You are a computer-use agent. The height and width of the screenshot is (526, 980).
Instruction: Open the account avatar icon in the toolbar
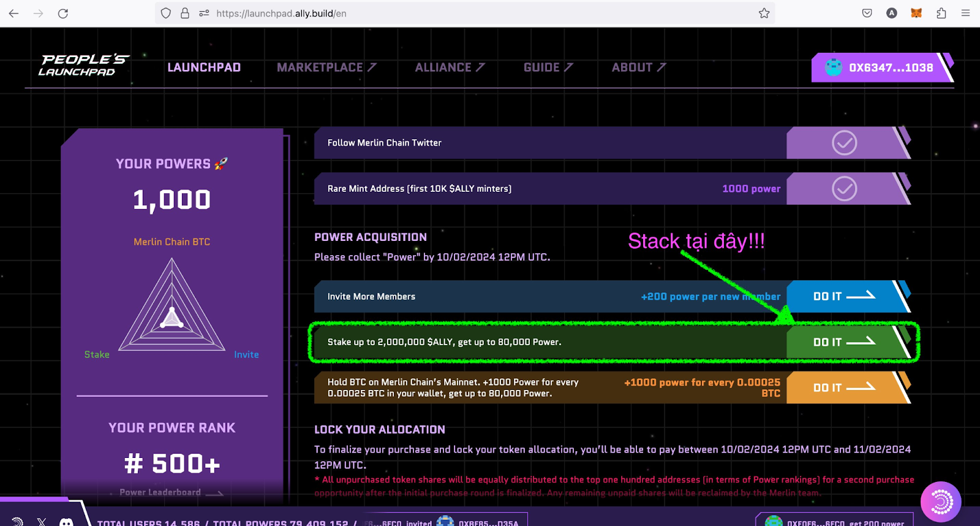pos(892,13)
